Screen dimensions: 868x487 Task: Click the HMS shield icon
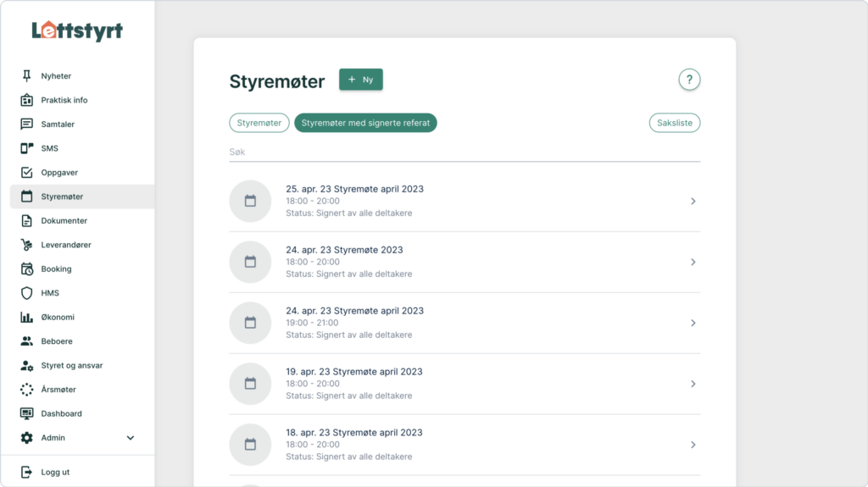tap(26, 293)
